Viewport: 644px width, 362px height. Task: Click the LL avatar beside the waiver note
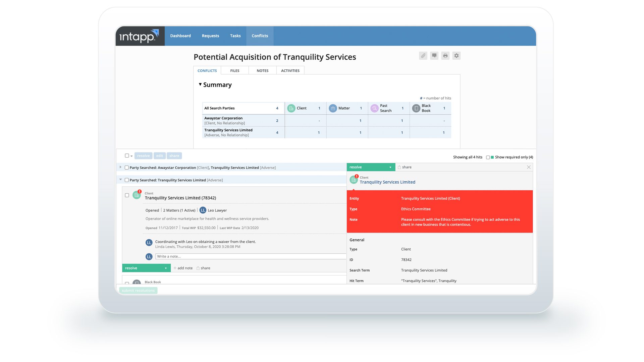tap(149, 243)
